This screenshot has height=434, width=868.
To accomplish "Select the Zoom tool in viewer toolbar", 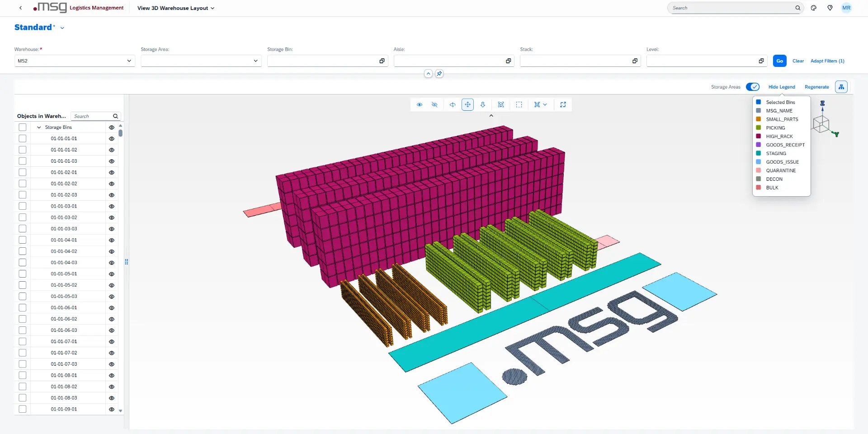I will point(483,104).
